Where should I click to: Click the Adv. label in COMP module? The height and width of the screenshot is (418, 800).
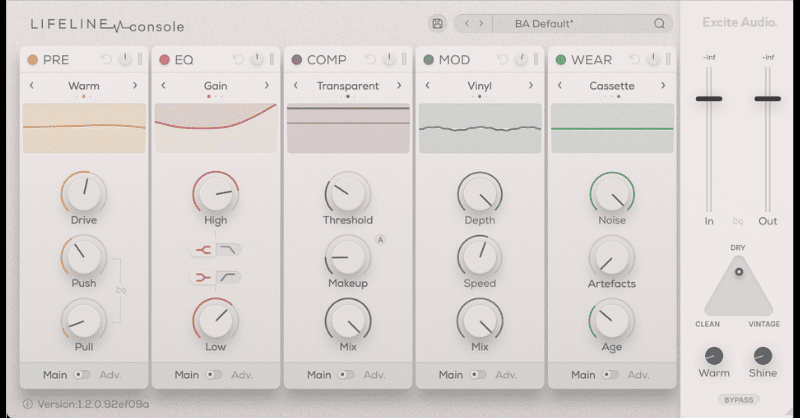click(x=374, y=375)
